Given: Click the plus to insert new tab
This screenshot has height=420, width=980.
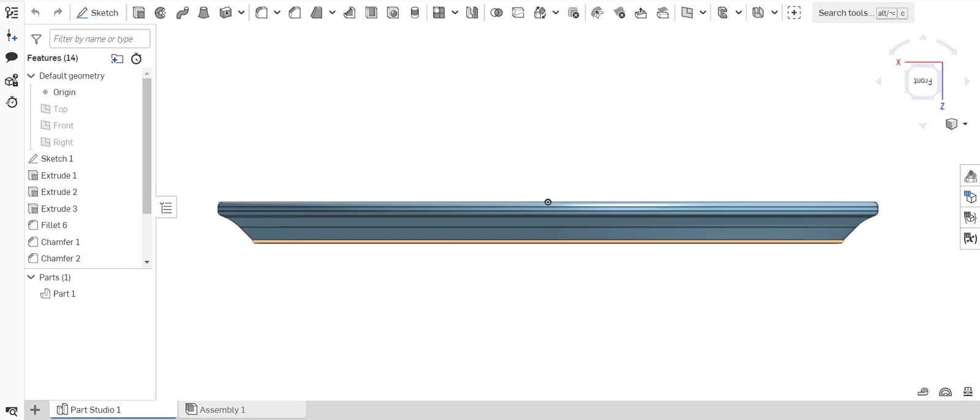Looking at the screenshot, I should [35, 410].
